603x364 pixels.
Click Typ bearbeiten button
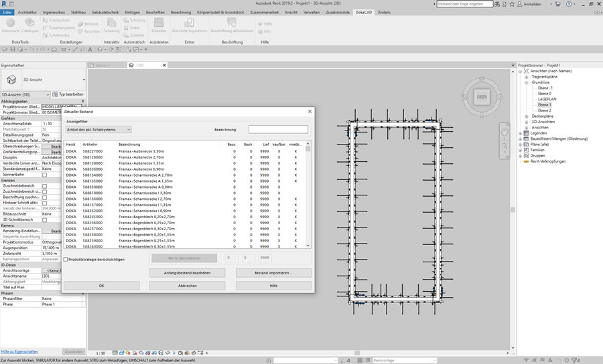(68, 94)
